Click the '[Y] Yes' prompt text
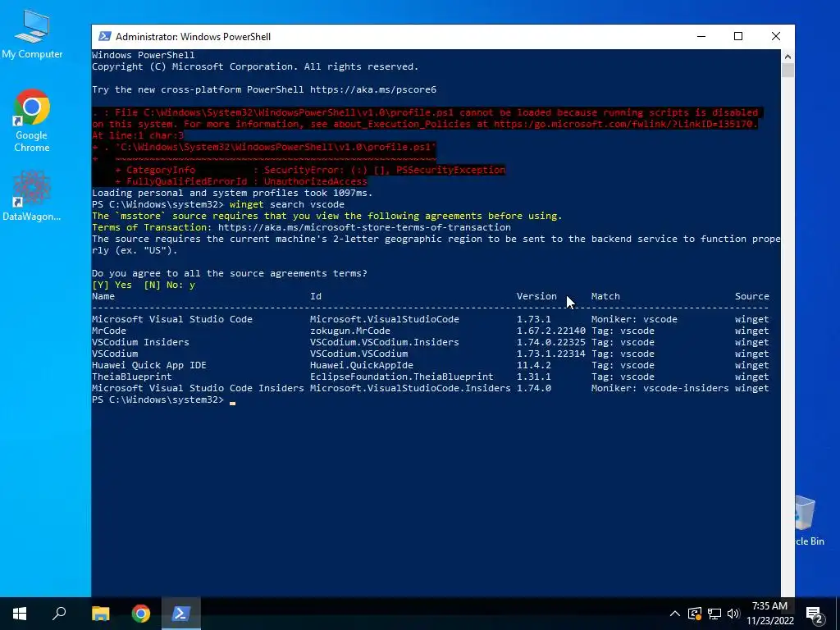 112,285
